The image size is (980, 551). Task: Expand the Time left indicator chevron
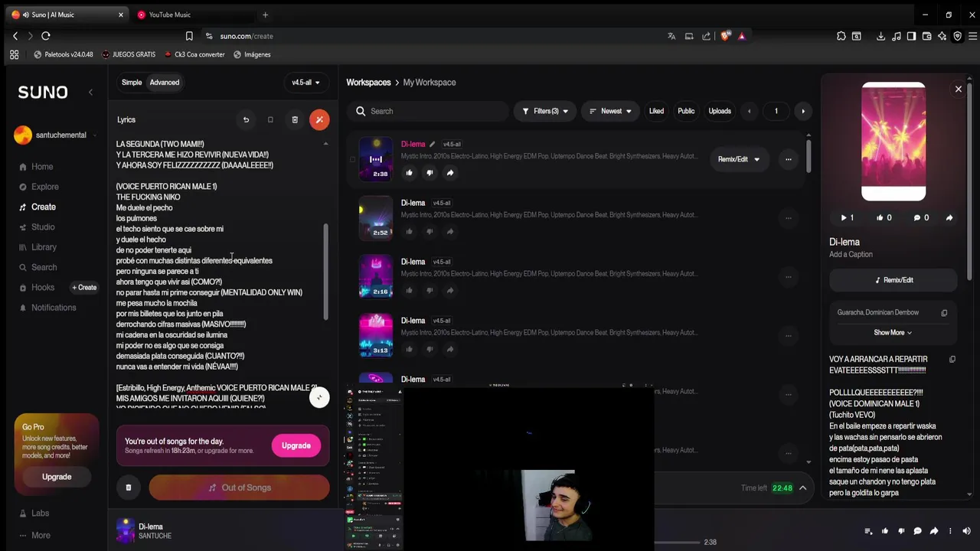click(x=802, y=488)
